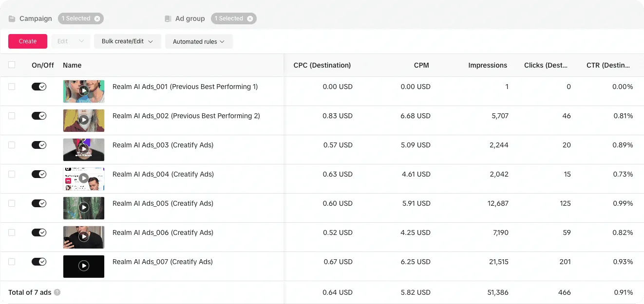This screenshot has width=644, height=304.
Task: Check the box for Realm AI Ads_003
Action: [x=12, y=145]
